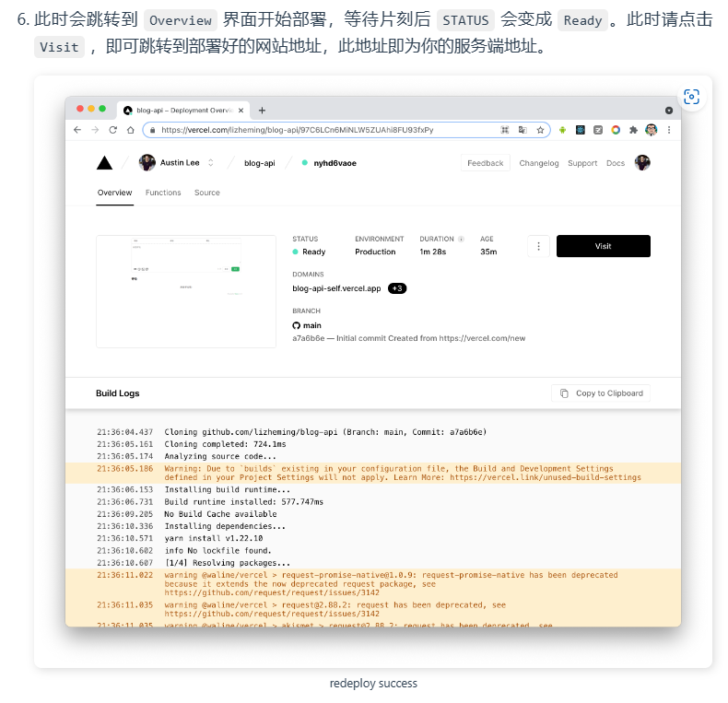This screenshot has height=703, width=728.
Task: Bookmark the page with the star icon
Action: 540,130
